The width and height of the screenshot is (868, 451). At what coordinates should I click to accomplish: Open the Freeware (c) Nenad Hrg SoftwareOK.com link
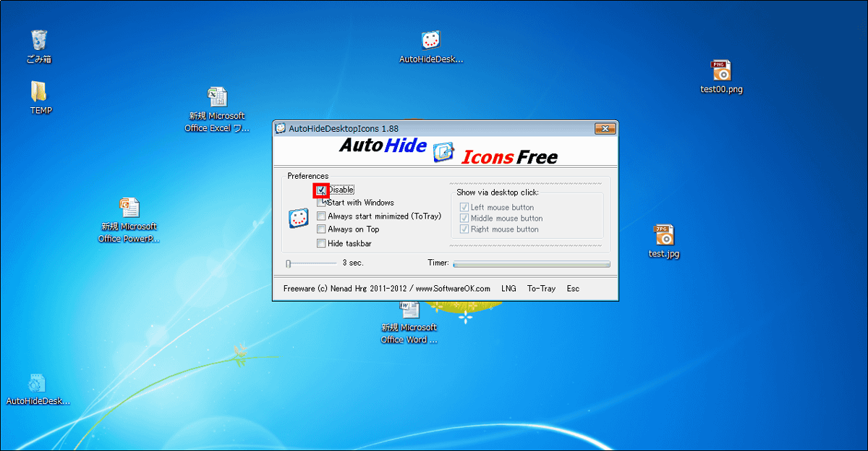(387, 288)
